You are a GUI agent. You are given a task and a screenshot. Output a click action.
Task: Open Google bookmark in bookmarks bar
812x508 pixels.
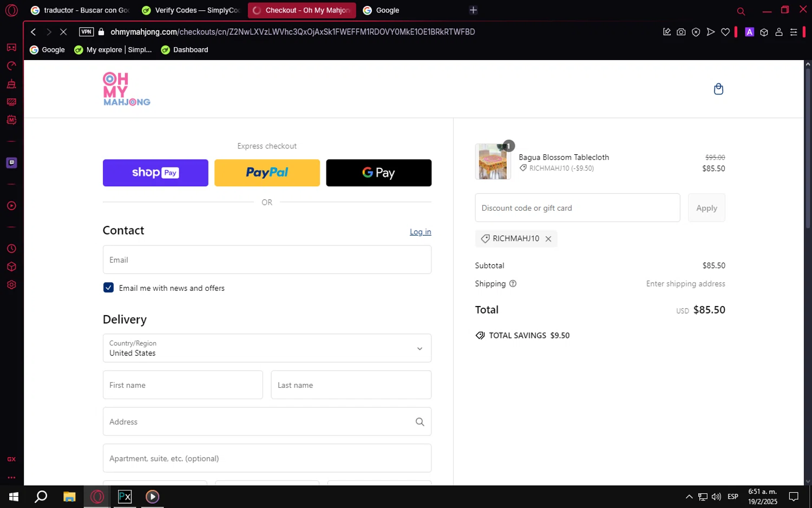tap(47, 50)
